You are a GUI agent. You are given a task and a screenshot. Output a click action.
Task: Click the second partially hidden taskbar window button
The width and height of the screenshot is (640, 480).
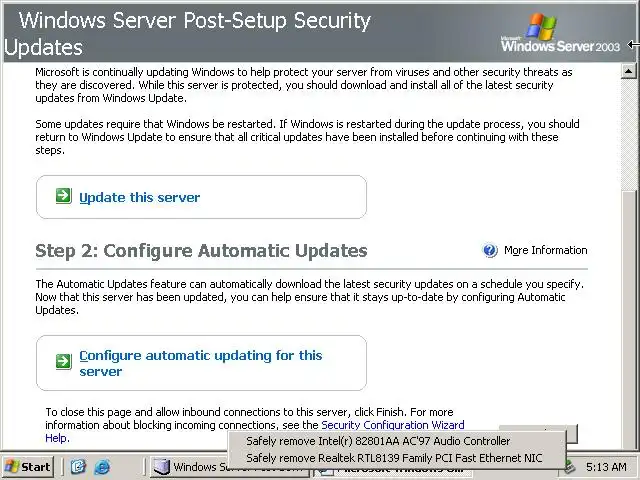point(390,471)
